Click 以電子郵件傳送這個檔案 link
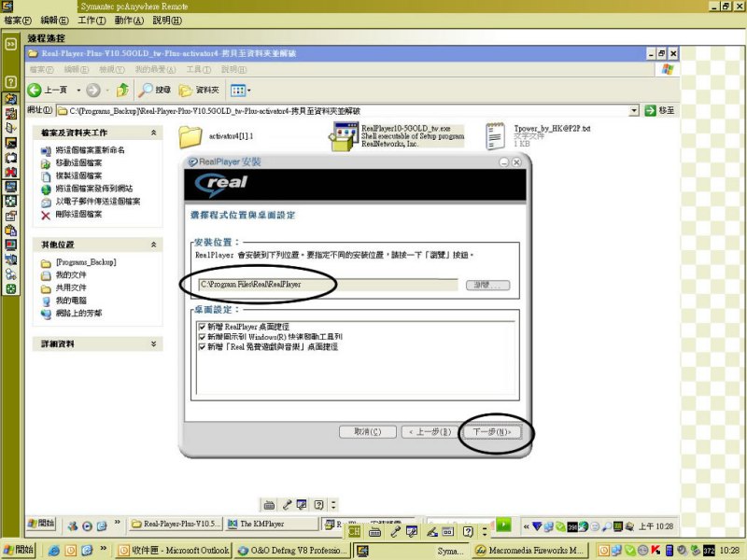 pos(98,202)
